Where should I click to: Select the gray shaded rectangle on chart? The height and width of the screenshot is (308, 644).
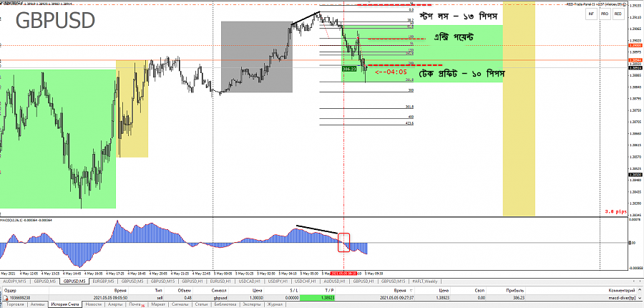256,57
